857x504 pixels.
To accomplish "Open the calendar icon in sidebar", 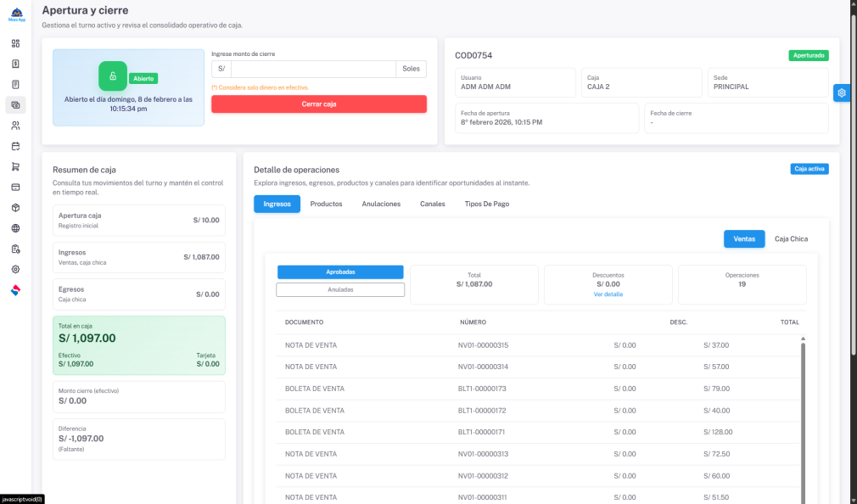I will coord(15,146).
